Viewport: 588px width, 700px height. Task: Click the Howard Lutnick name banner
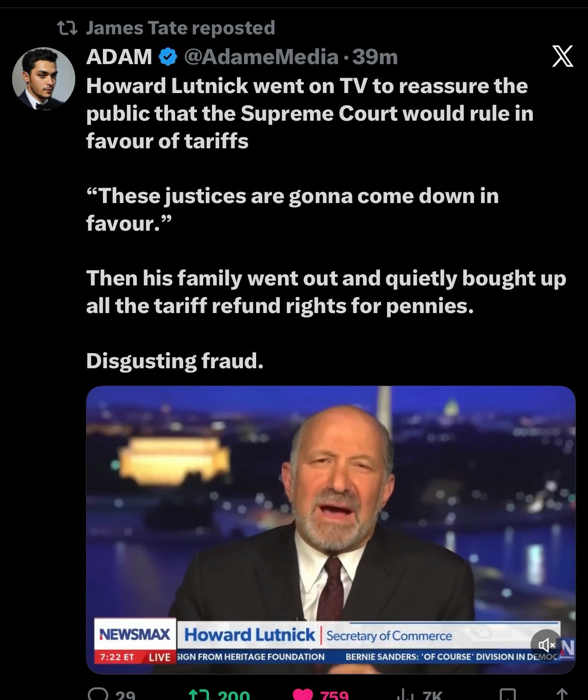249,635
